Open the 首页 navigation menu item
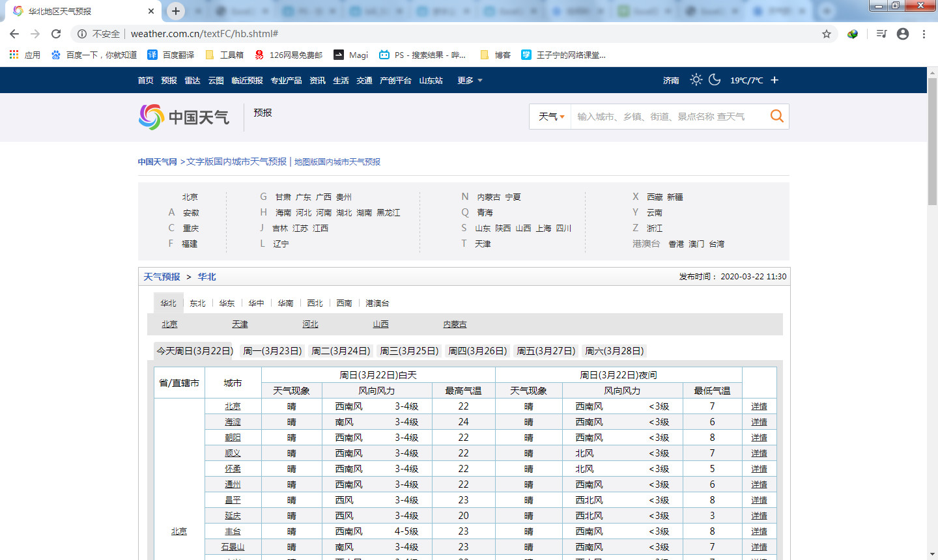 pos(145,80)
